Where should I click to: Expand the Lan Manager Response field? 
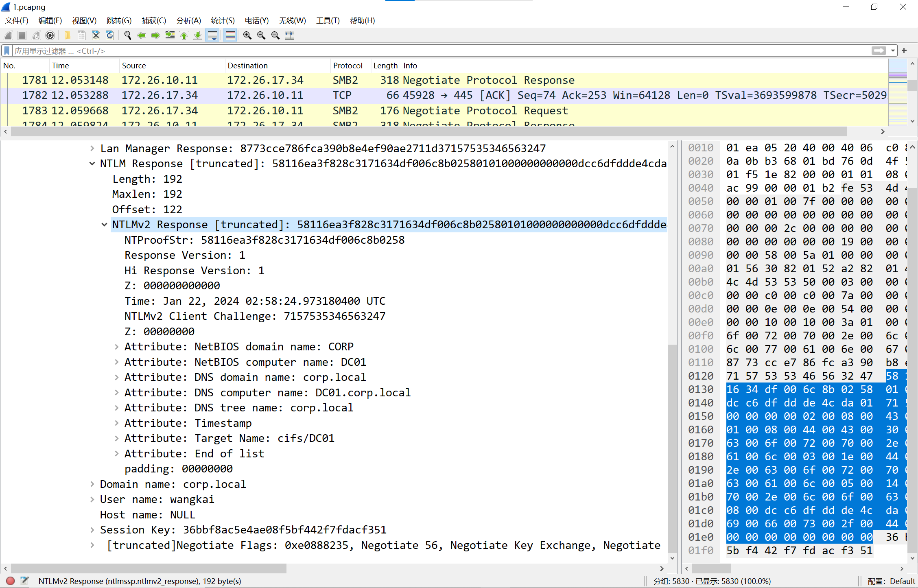(92, 149)
